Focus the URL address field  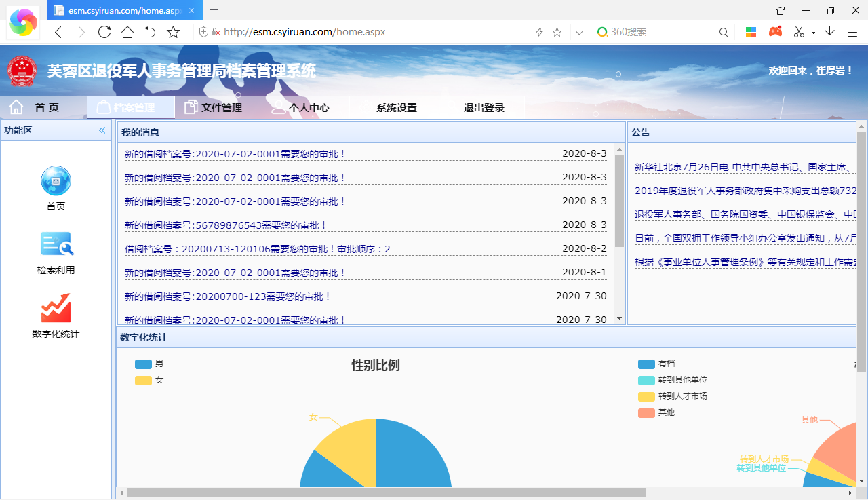click(376, 32)
